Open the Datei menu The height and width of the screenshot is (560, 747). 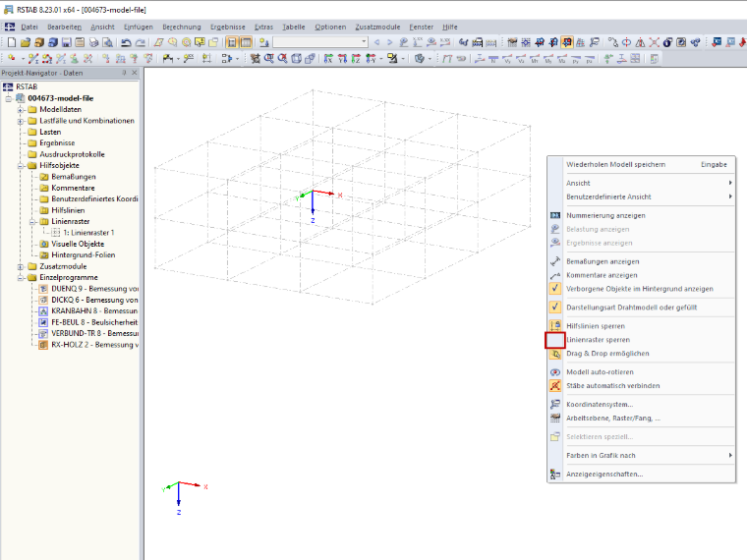click(29, 28)
